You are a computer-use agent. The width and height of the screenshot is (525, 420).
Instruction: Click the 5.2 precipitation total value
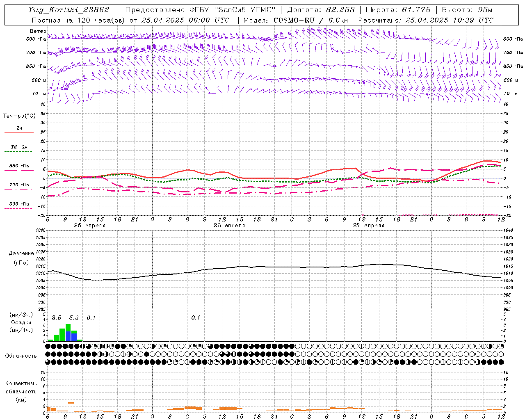point(74,317)
